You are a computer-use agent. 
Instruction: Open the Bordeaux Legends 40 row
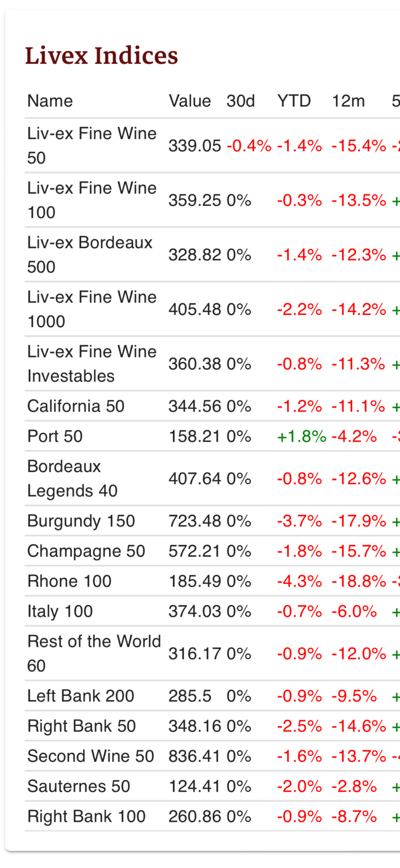(x=212, y=478)
